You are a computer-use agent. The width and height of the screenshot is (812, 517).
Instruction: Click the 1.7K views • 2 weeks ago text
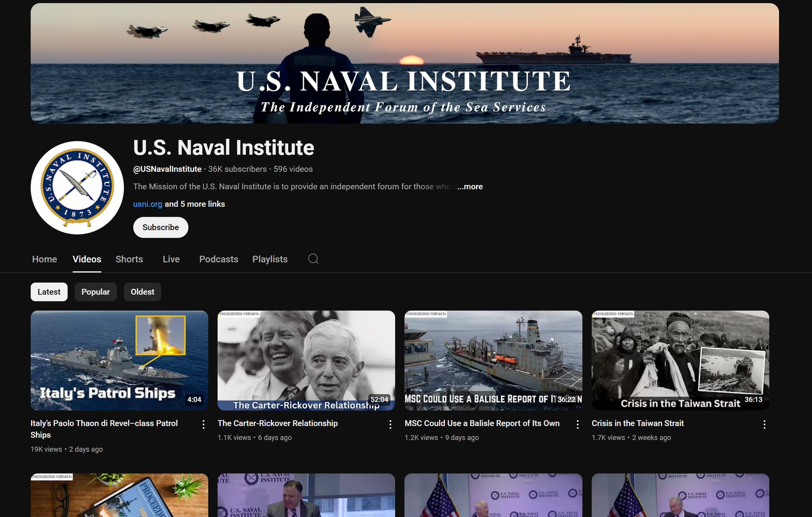631,438
